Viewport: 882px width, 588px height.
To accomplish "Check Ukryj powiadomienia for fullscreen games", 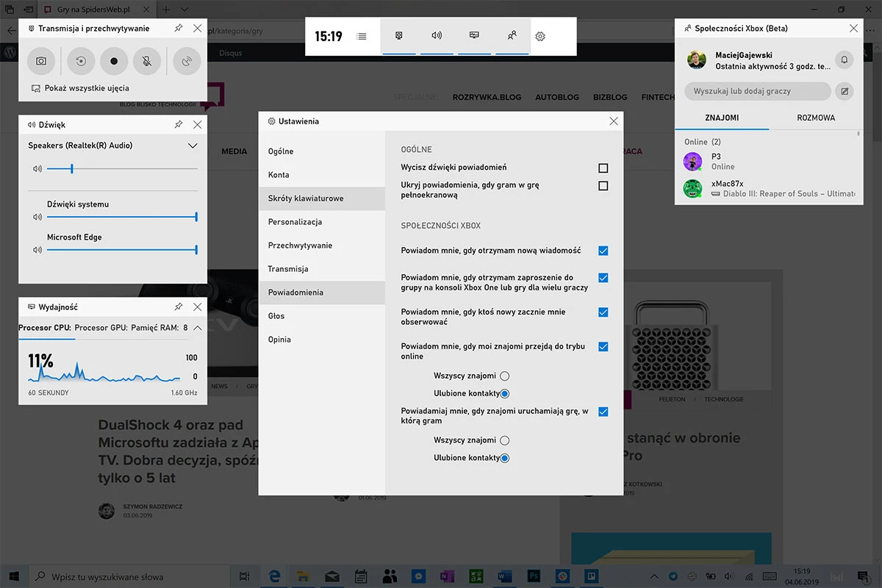I will (x=603, y=186).
